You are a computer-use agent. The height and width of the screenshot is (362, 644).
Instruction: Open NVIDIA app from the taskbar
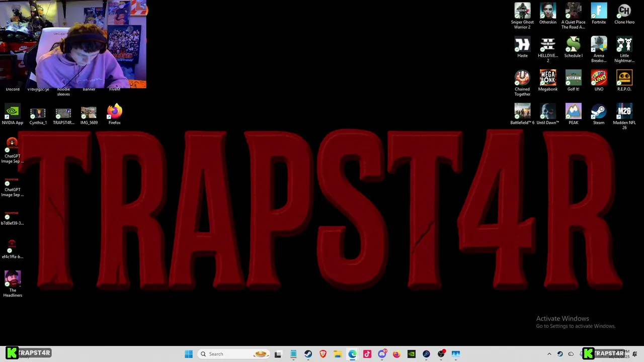(412, 354)
